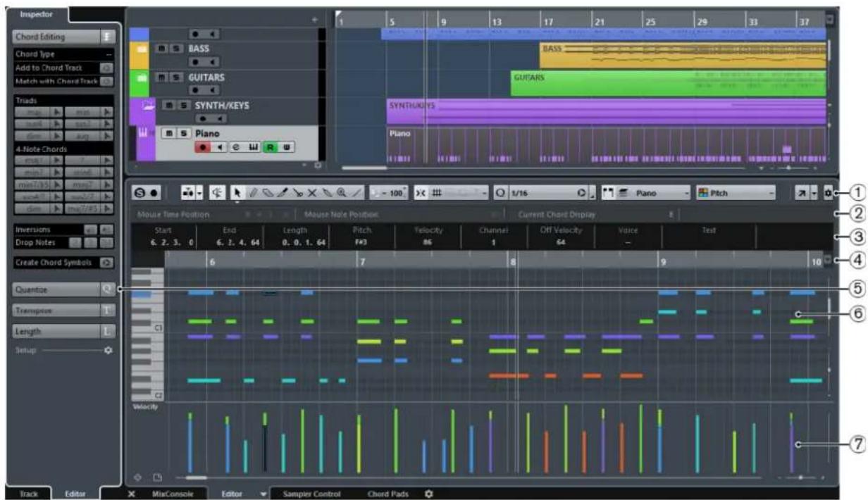Select the Object Selection arrow tool
The width and height of the screenshot is (868, 500).
(237, 192)
